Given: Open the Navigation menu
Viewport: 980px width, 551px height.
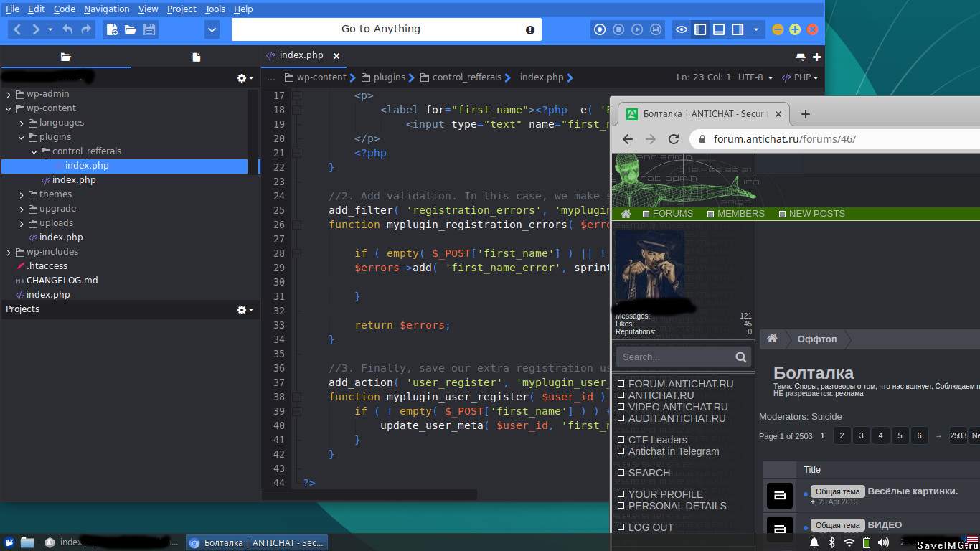Looking at the screenshot, I should (106, 9).
